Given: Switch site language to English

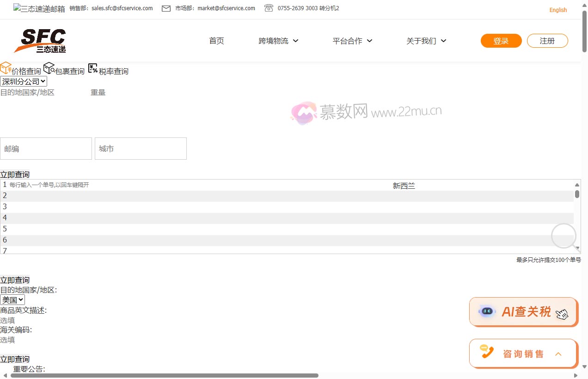Looking at the screenshot, I should coord(558,10).
